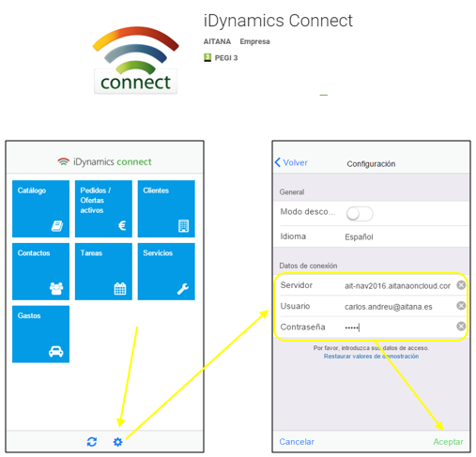Toggle the Modo desconectado switch
Screen dimensions: 476x457
pyautogui.click(x=360, y=214)
